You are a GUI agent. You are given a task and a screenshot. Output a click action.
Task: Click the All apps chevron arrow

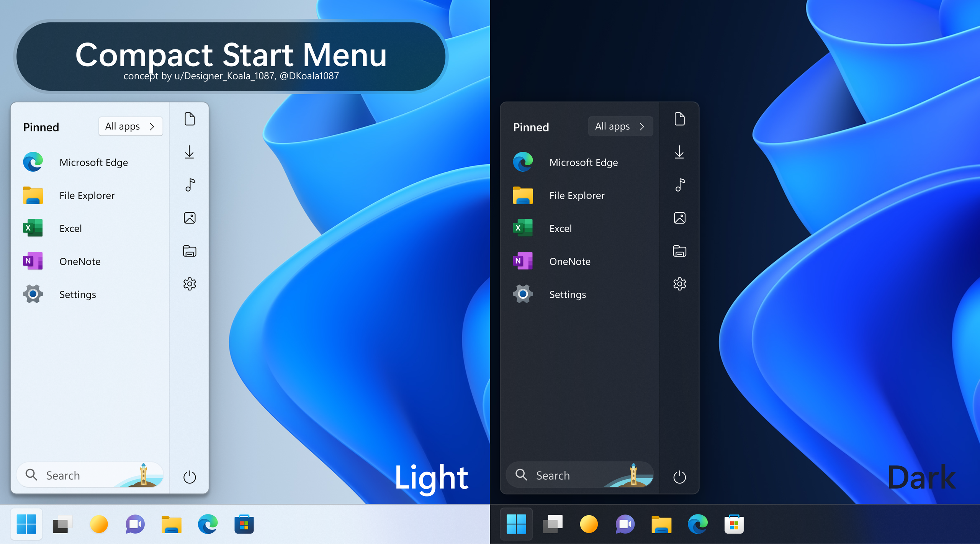152,126
